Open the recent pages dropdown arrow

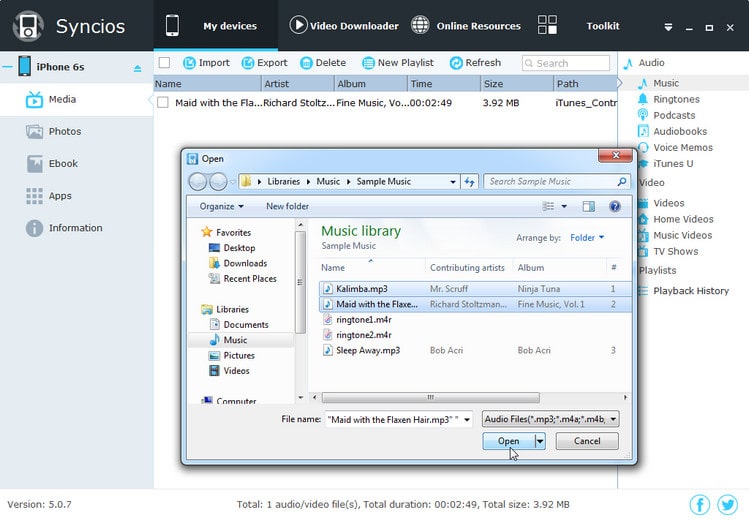pos(233,182)
